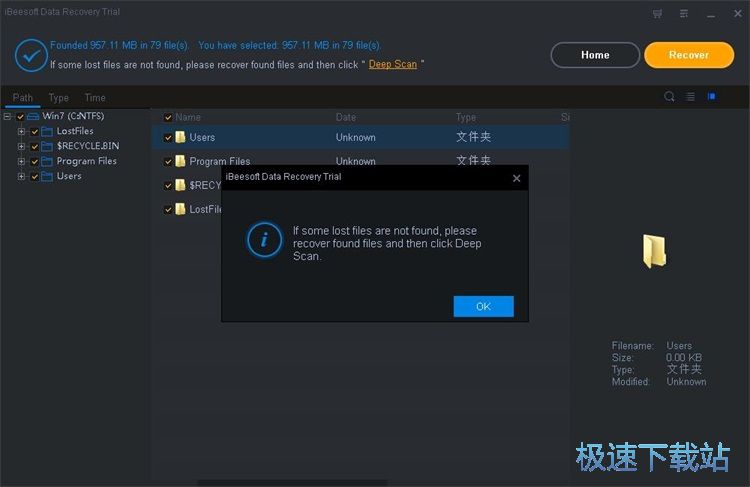750x487 pixels.
Task: Uncheck the Win7 (C:NTFS) drive checkbox
Action: (x=20, y=116)
